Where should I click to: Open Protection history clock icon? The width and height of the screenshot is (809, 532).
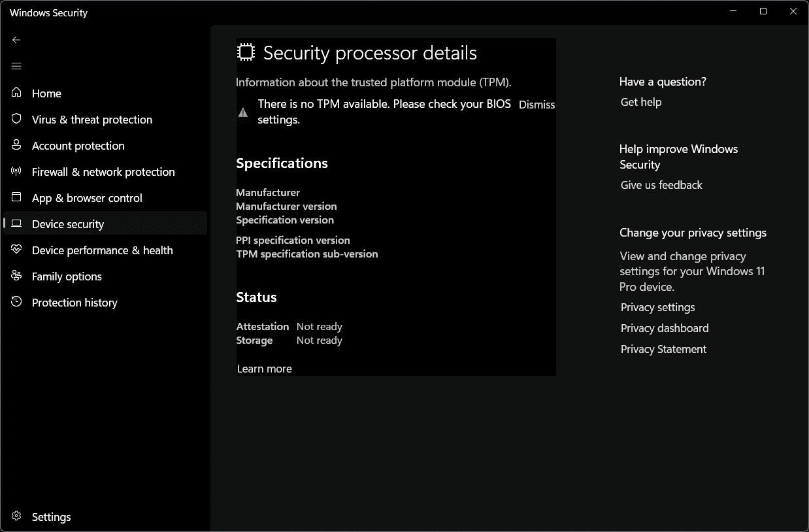(x=16, y=302)
